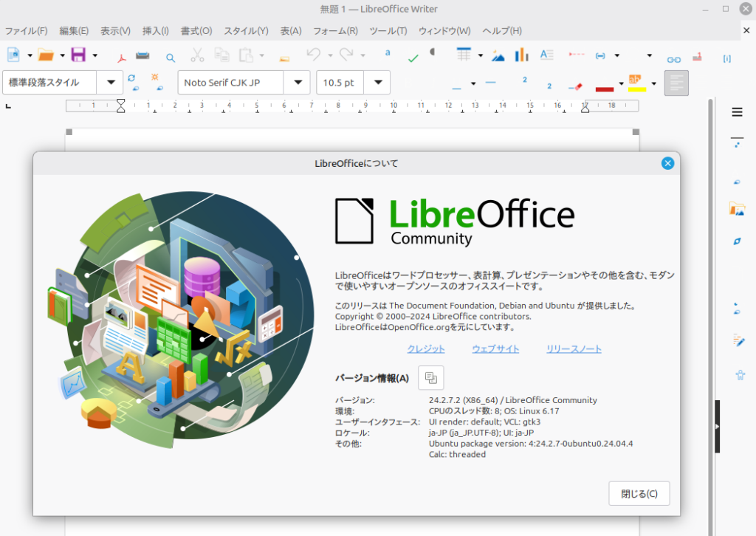Click the 閉じる(C) button
This screenshot has width=756, height=536.
[639, 494]
